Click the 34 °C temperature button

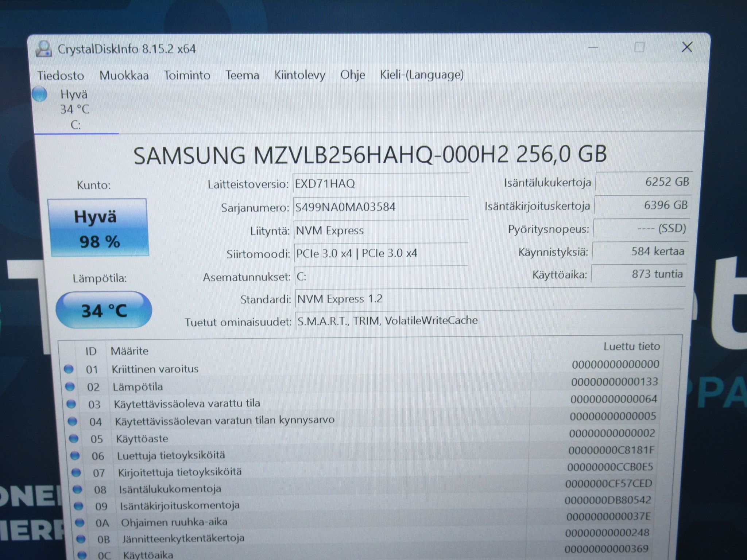[x=104, y=310]
